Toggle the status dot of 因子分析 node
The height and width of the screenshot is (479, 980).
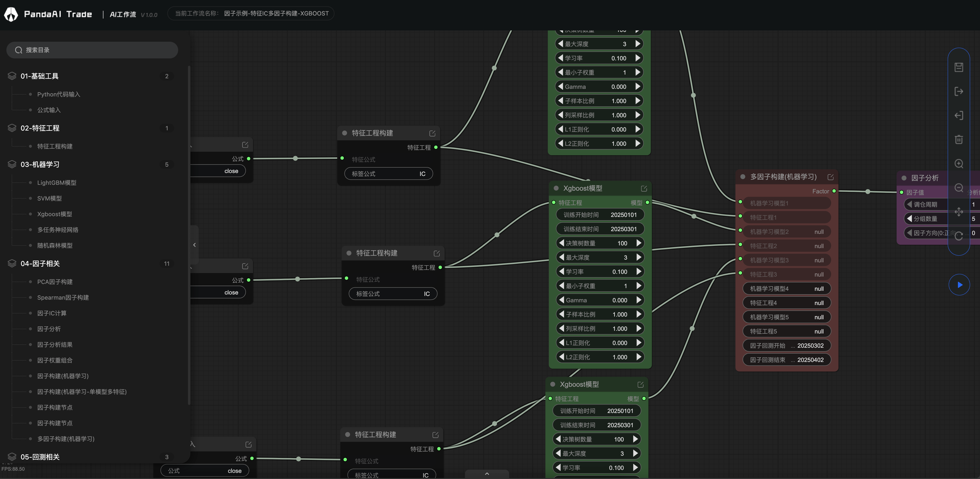click(904, 178)
